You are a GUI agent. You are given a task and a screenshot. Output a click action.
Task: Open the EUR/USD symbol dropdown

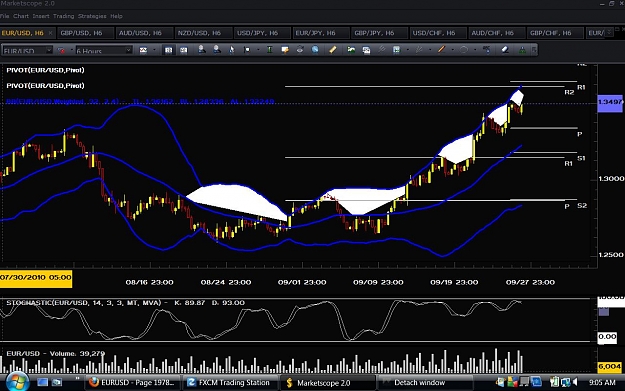(49, 50)
